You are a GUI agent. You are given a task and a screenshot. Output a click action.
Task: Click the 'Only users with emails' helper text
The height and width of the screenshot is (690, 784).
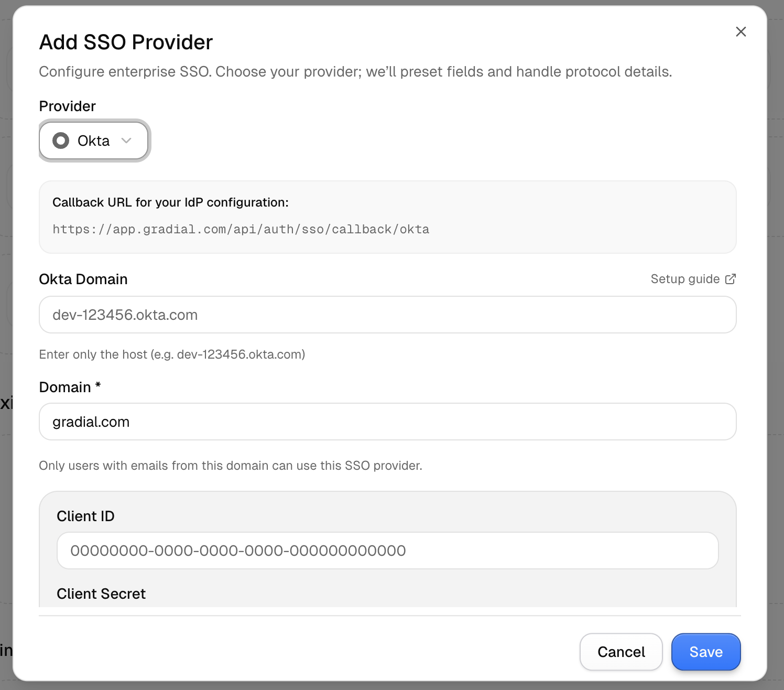(x=231, y=466)
